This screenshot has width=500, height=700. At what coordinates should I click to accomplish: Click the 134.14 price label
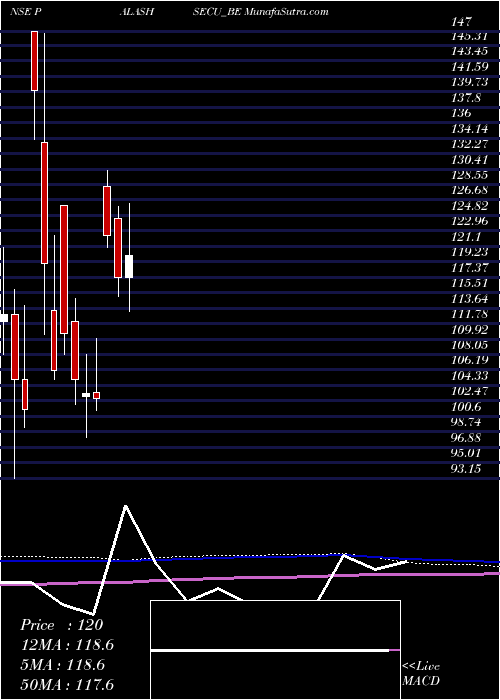pyautogui.click(x=470, y=129)
